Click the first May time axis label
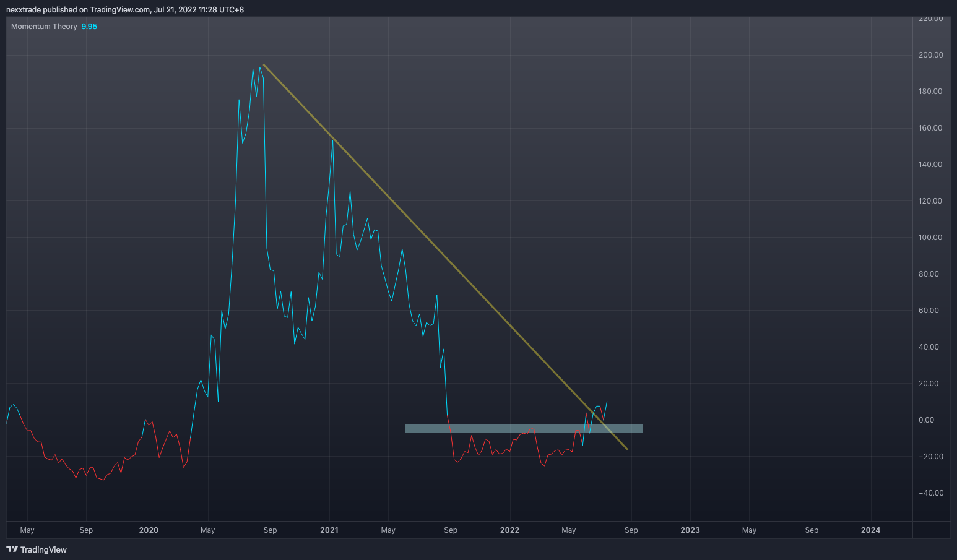This screenshot has height=560, width=957. pos(27,530)
